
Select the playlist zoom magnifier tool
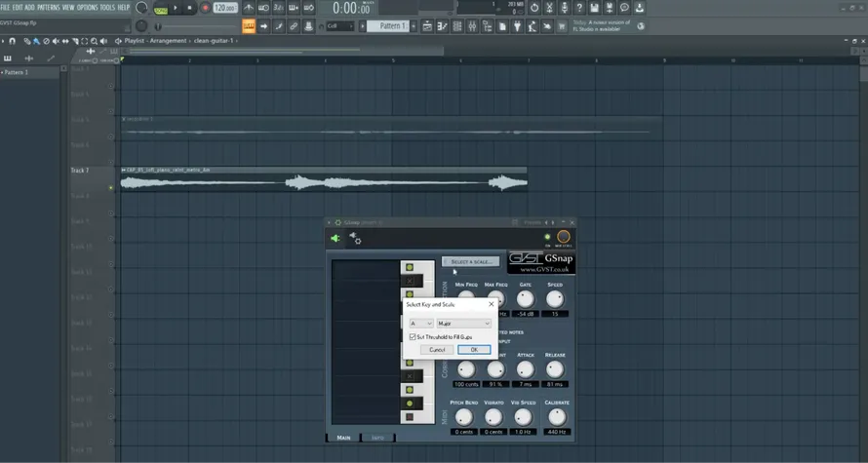point(94,41)
